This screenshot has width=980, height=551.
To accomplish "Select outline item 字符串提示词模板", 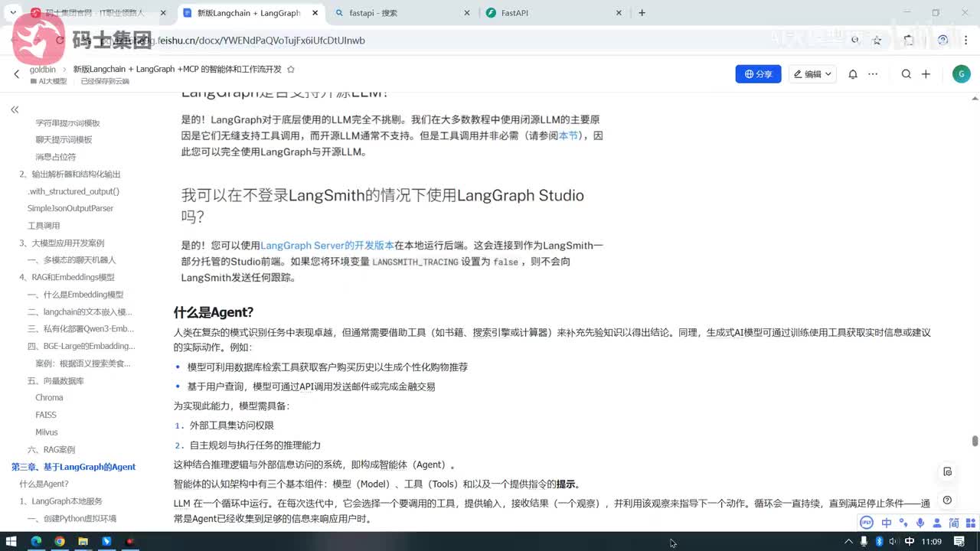I will tap(67, 122).
